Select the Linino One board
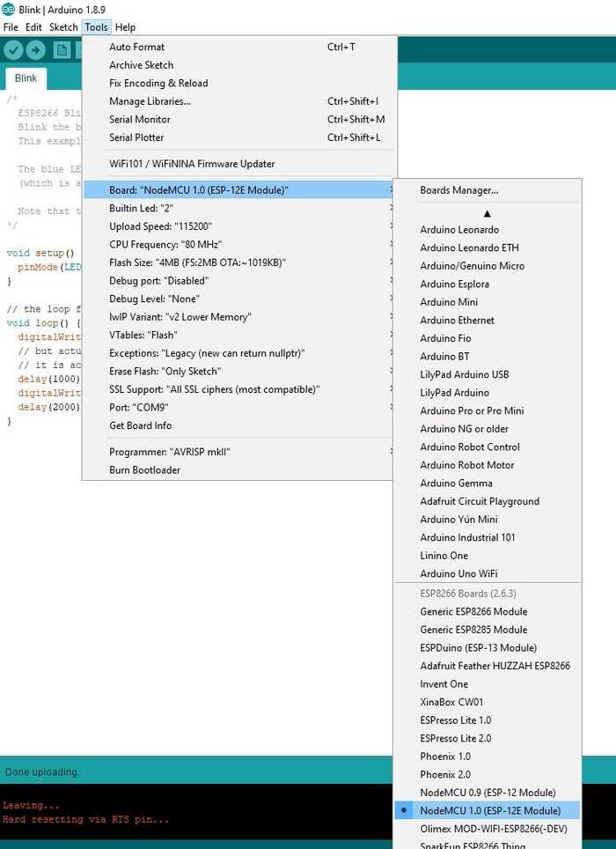The width and height of the screenshot is (616, 849). (488, 556)
